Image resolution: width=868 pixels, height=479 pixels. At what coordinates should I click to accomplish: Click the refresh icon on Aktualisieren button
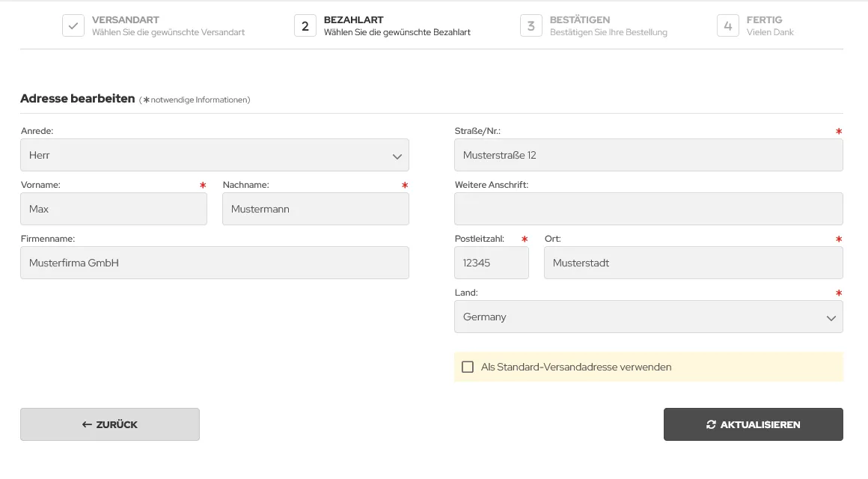point(711,424)
